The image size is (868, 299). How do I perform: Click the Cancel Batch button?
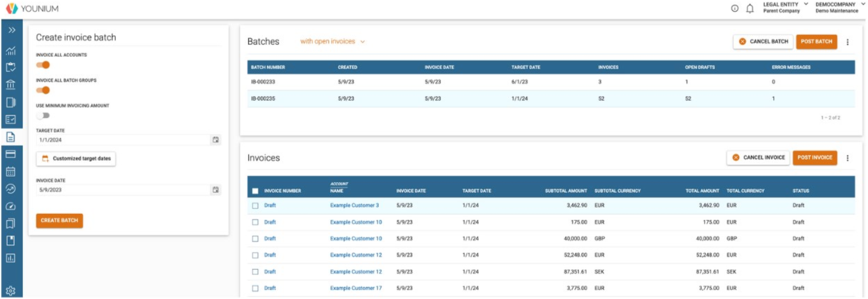(x=763, y=41)
